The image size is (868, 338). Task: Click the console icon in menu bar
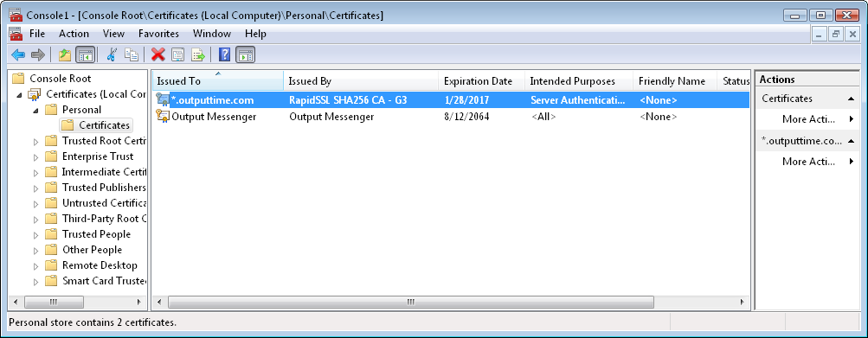16,34
